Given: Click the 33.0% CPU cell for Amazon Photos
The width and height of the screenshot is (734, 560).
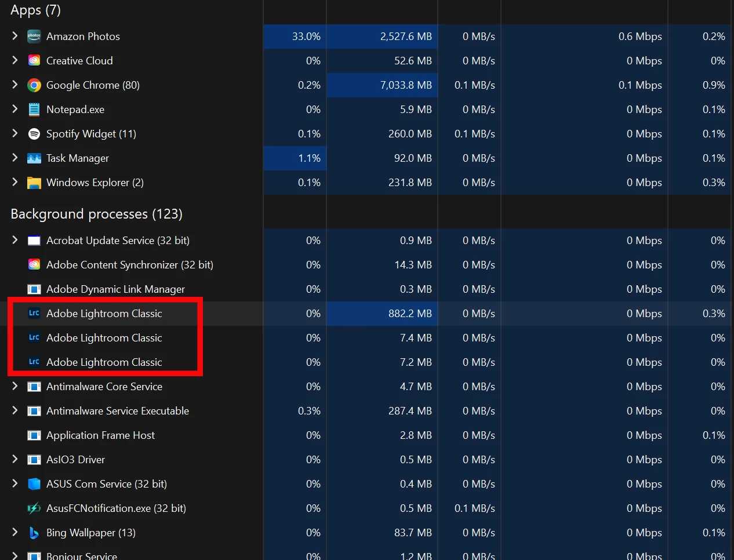Looking at the screenshot, I should pos(295,37).
